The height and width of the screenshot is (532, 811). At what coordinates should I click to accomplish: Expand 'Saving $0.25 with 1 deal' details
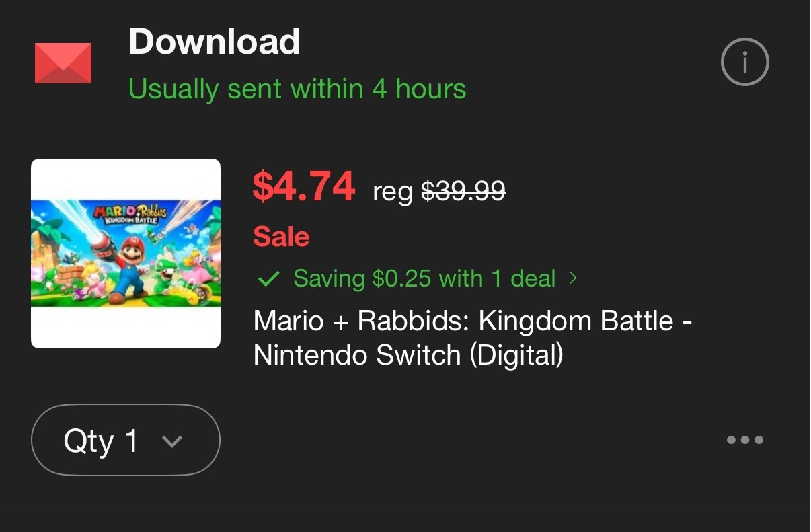[424, 278]
